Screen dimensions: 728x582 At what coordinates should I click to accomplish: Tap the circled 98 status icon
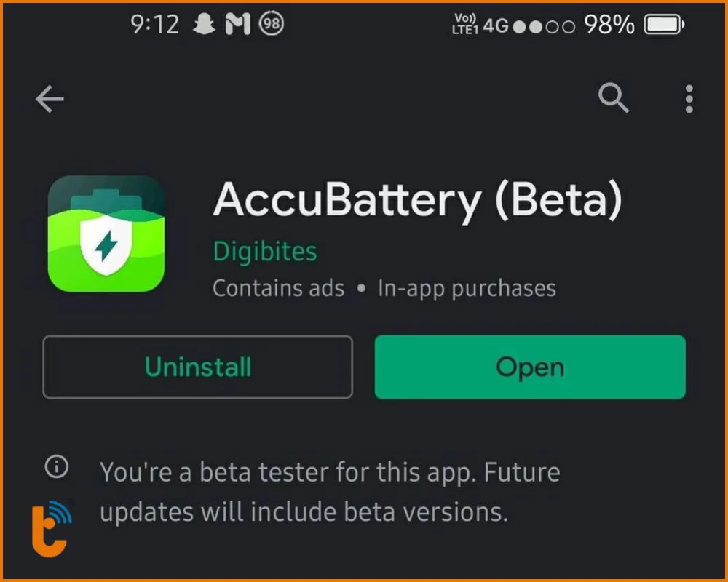click(x=272, y=25)
